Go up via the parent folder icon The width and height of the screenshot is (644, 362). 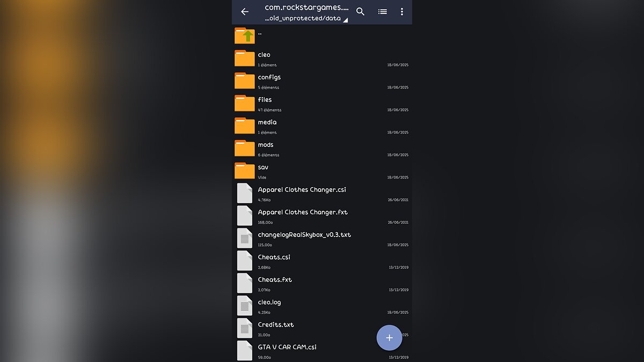(245, 35)
